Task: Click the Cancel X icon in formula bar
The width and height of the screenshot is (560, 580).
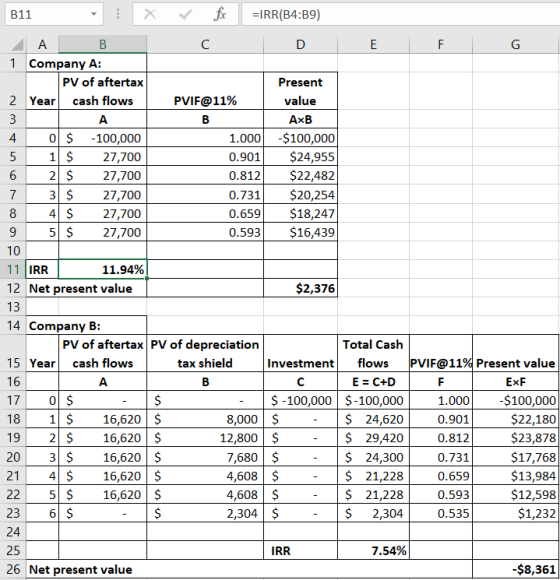Action: point(150,14)
